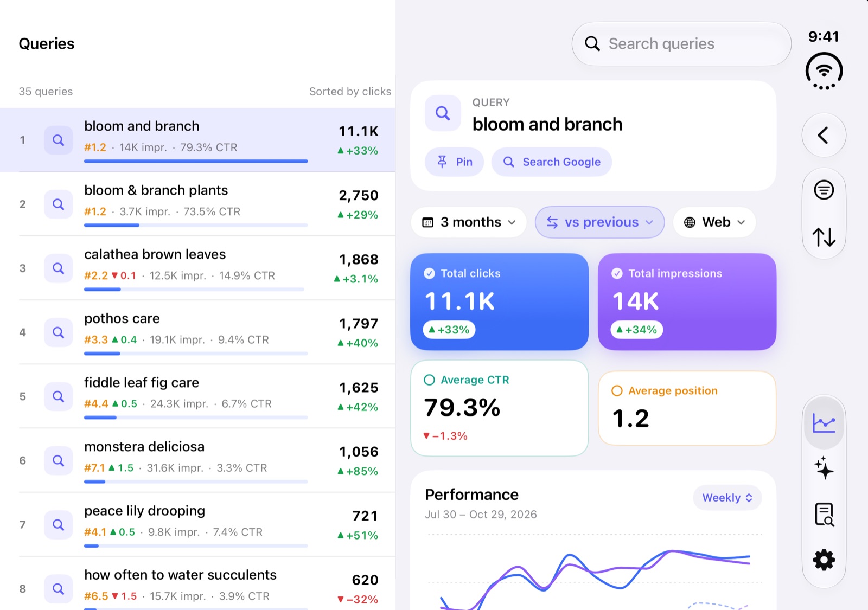868x610 pixels.
Task: Focus the Search queries field
Action: coord(681,44)
